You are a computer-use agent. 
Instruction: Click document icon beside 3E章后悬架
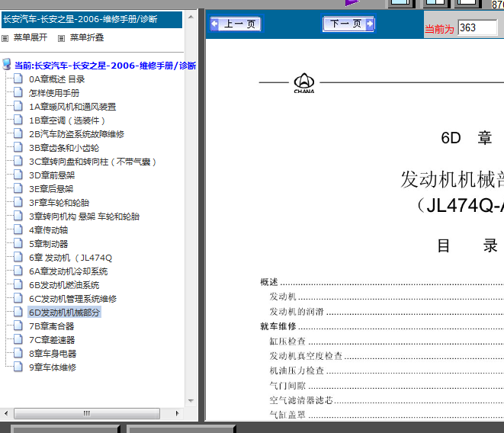[x=18, y=188]
